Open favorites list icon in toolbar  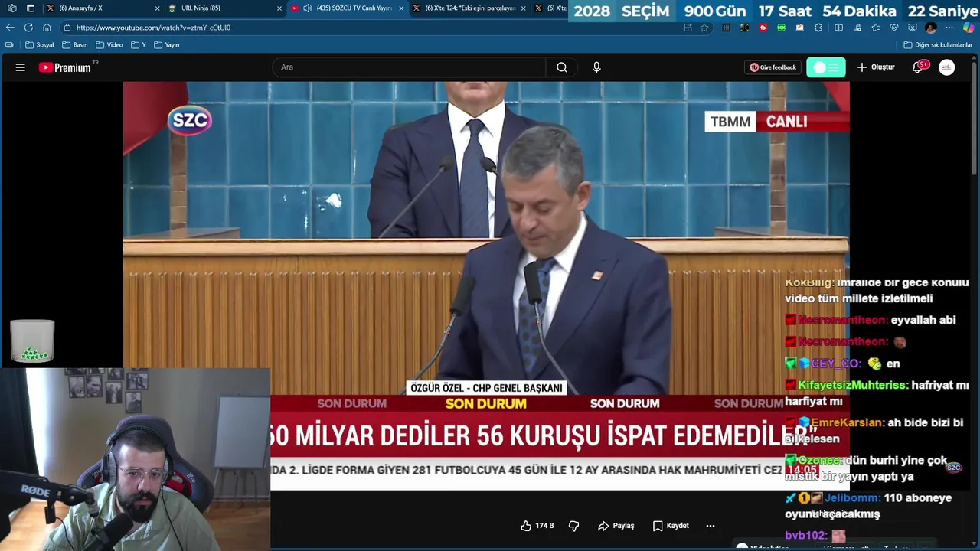tap(876, 28)
